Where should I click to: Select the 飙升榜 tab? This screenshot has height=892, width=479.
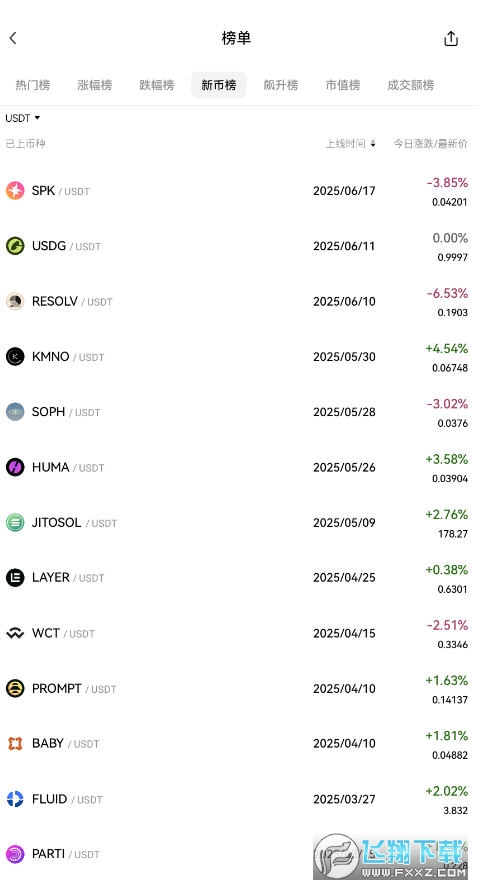click(x=280, y=85)
